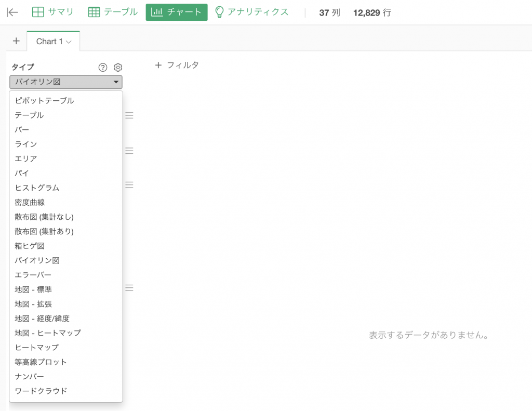Switch to サマリ view

[52, 12]
